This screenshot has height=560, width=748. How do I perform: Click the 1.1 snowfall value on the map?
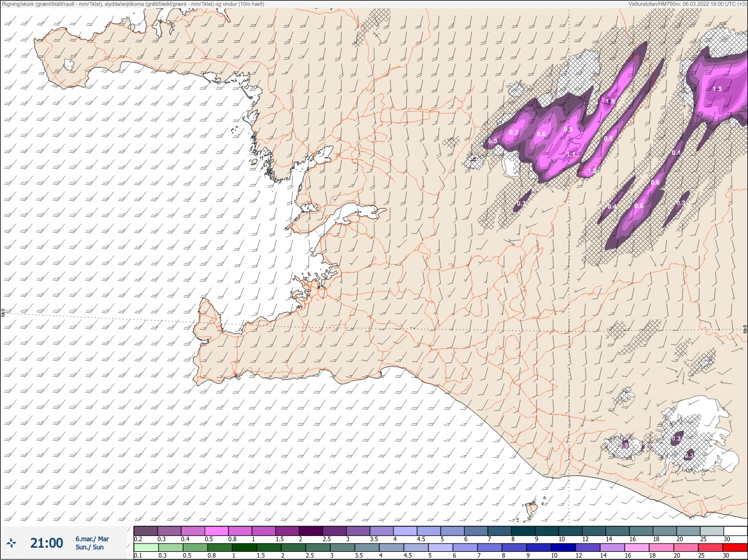(572, 155)
